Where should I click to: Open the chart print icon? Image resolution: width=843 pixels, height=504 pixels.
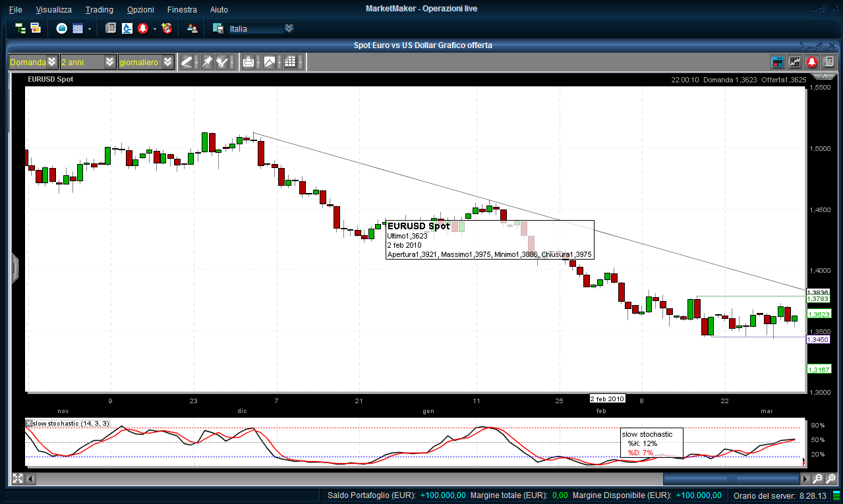pos(248,62)
